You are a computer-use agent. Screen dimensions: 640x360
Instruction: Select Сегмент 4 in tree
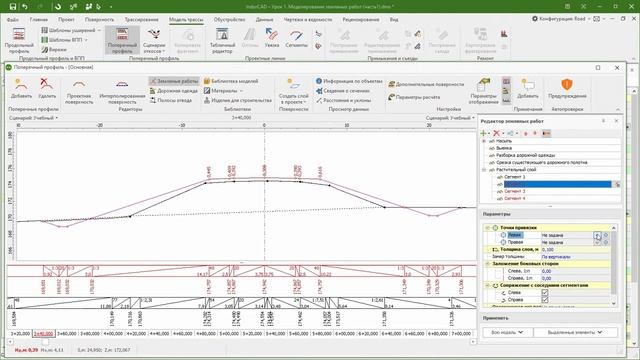pyautogui.click(x=514, y=198)
